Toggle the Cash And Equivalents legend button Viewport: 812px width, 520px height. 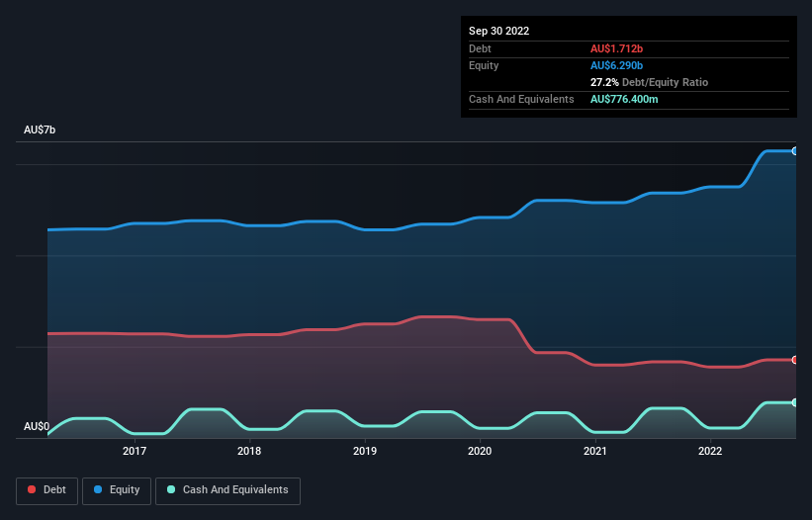[227, 490]
